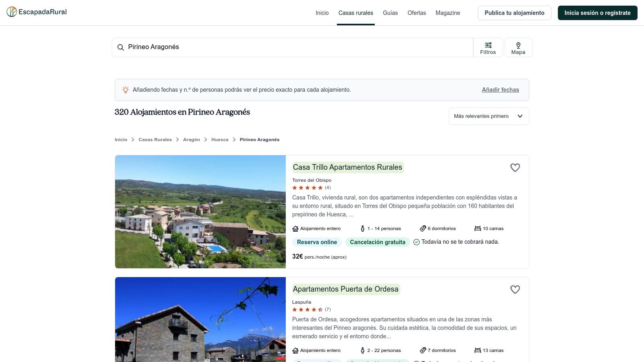Expand the breadcrumb chevron after Huesca

tap(233, 140)
